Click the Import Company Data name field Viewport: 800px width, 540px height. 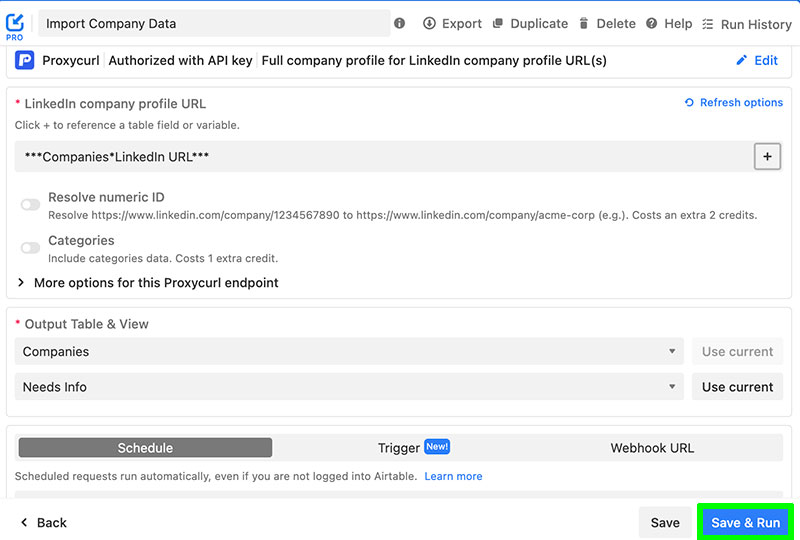(x=214, y=23)
